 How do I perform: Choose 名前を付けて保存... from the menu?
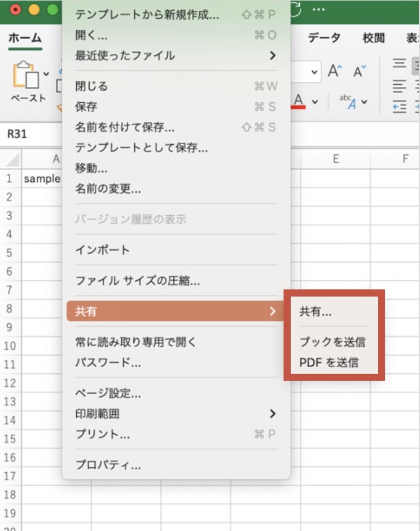tap(125, 127)
